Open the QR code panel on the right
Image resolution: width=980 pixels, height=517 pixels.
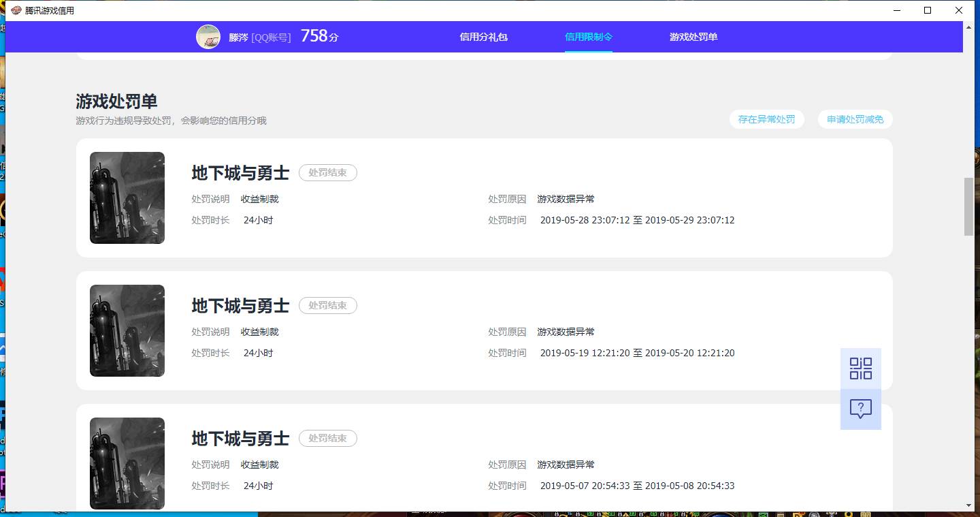(x=861, y=367)
